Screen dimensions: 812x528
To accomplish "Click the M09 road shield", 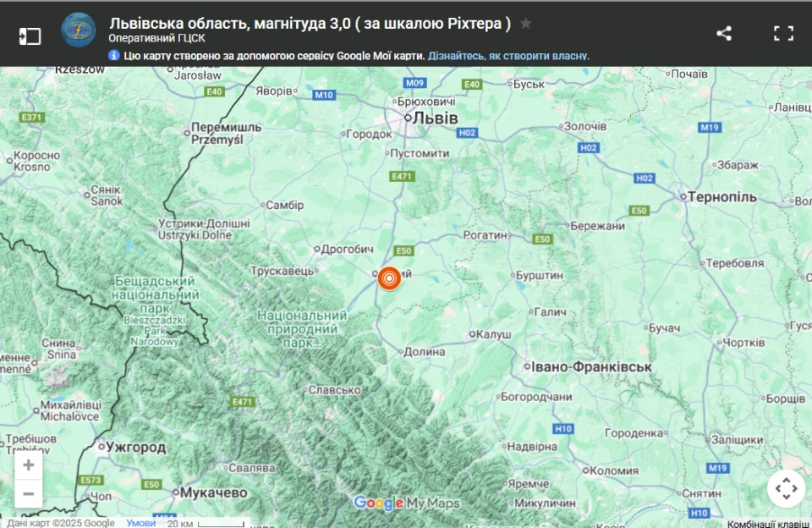I will [414, 83].
